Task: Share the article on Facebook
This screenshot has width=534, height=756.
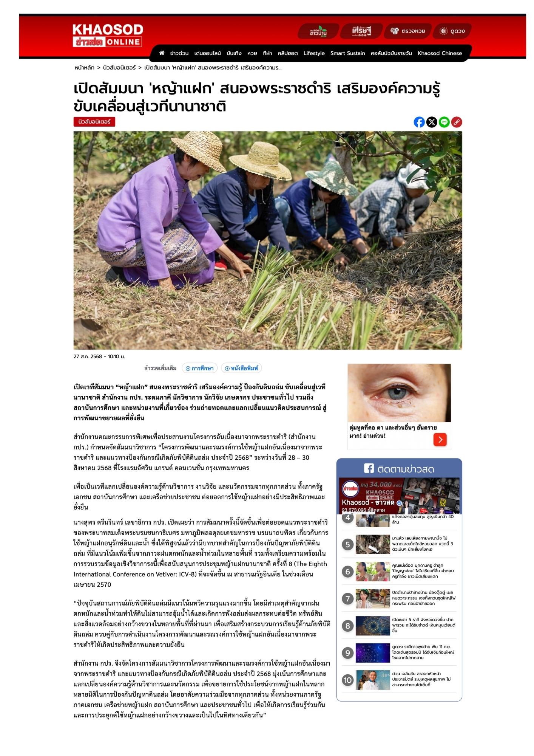Action: pos(419,122)
